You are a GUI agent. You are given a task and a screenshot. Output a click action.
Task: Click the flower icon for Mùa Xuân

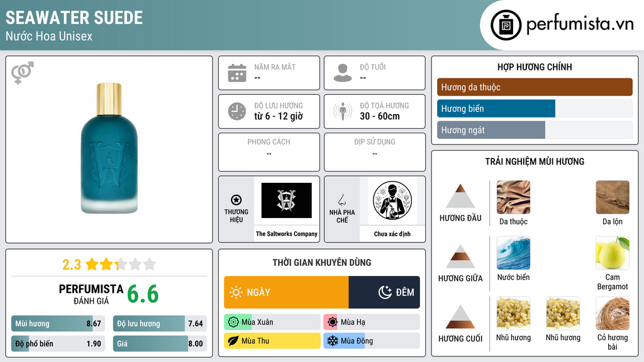pyautogui.click(x=233, y=322)
